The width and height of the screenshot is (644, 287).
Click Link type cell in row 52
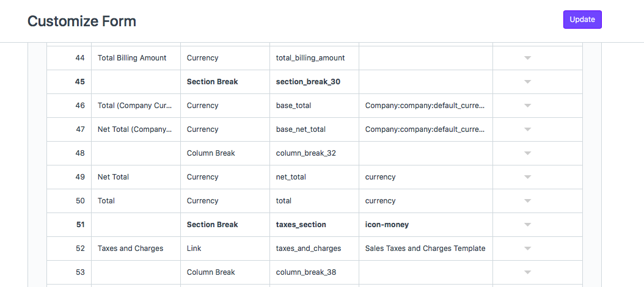[225, 249]
